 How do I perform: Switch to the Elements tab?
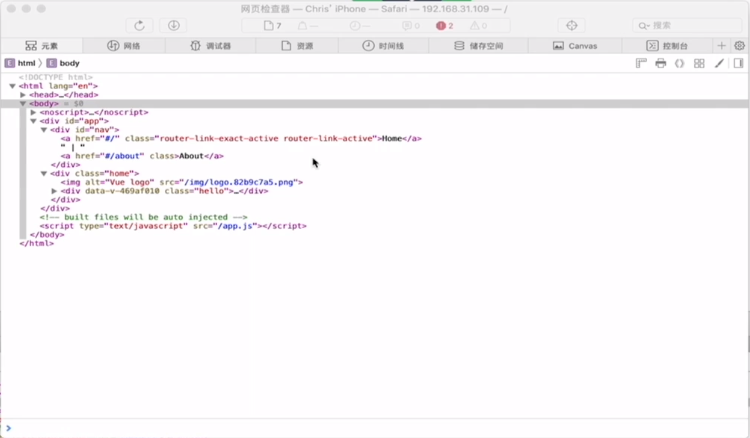click(42, 46)
